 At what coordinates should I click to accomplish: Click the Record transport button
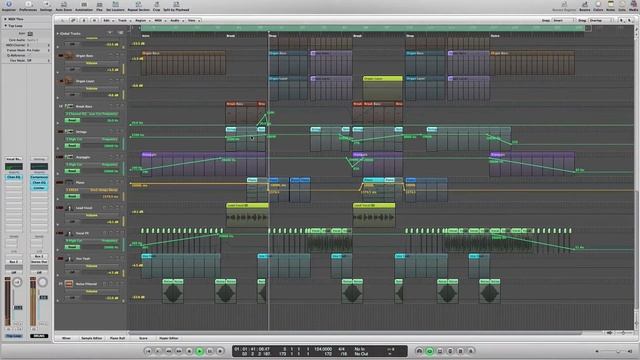(x=220, y=351)
